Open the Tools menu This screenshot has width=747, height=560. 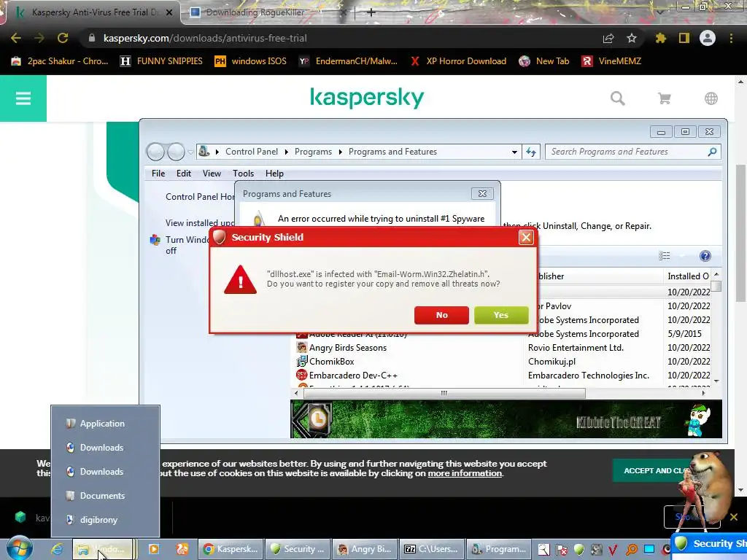click(x=243, y=174)
